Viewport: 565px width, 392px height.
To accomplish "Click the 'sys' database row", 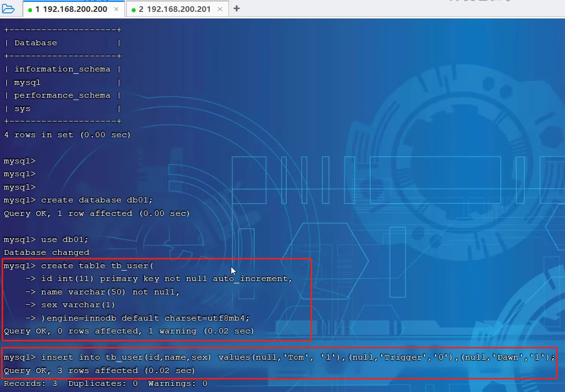I will (62, 109).
